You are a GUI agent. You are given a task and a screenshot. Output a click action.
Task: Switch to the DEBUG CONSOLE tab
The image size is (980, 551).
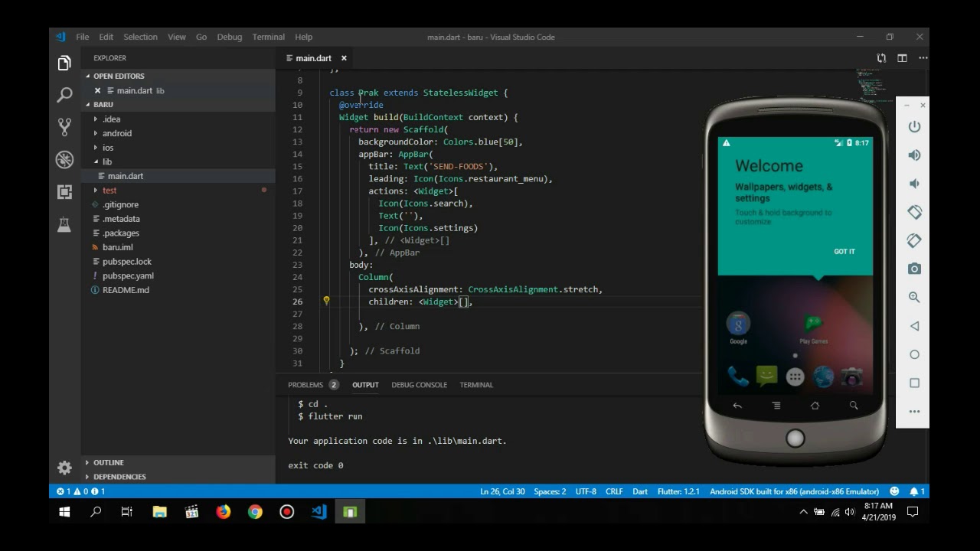coord(419,385)
